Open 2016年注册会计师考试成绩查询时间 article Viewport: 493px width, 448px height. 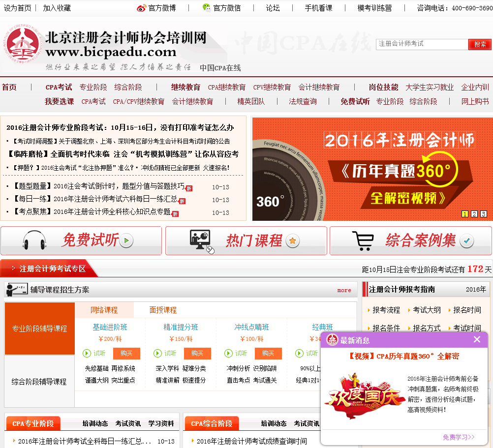click(251, 441)
